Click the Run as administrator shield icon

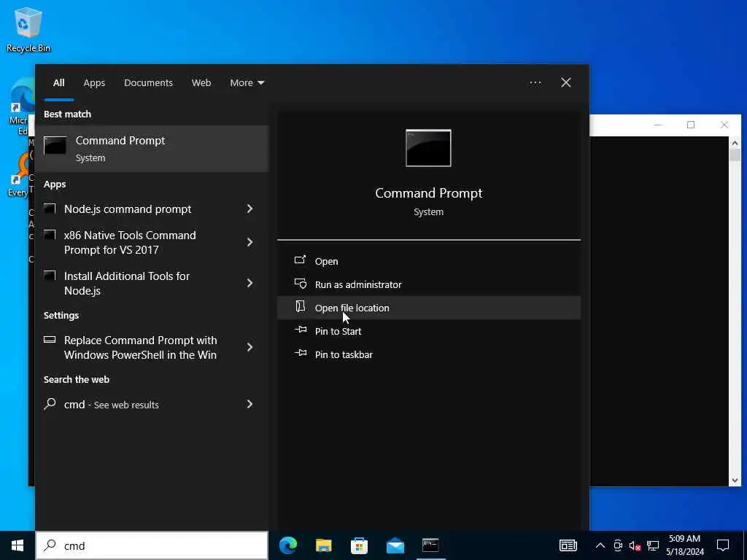click(300, 284)
